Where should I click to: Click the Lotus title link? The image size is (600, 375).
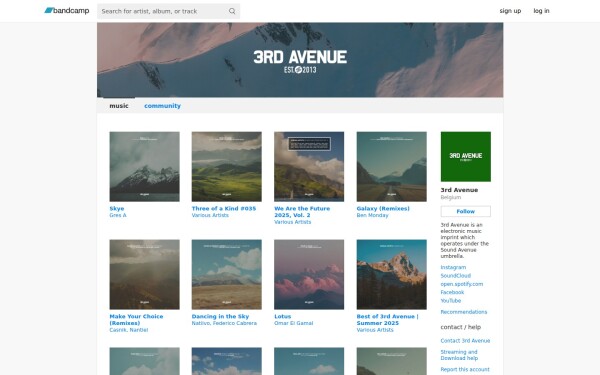[x=282, y=316]
